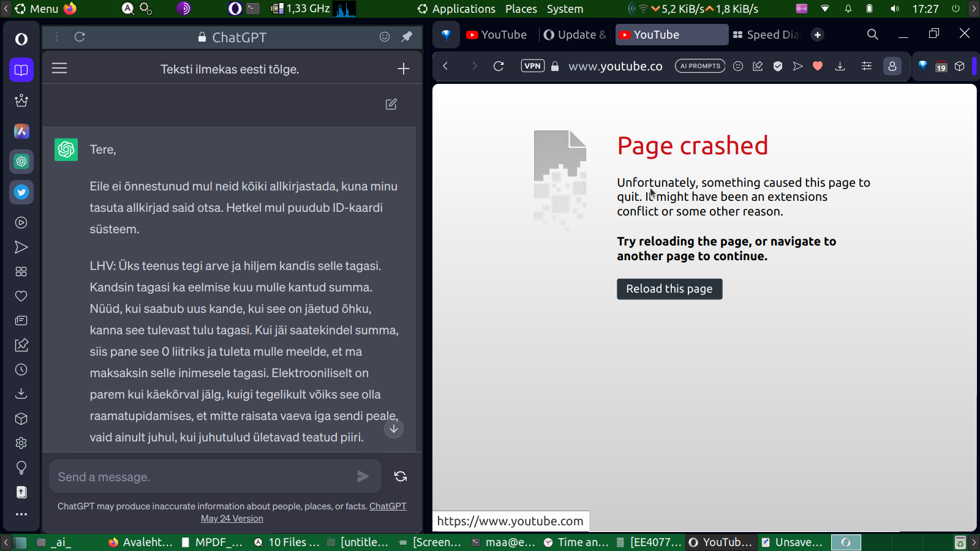Switch to the first YouTube tab
Viewport: 980px width, 551px height.
[x=497, y=35]
